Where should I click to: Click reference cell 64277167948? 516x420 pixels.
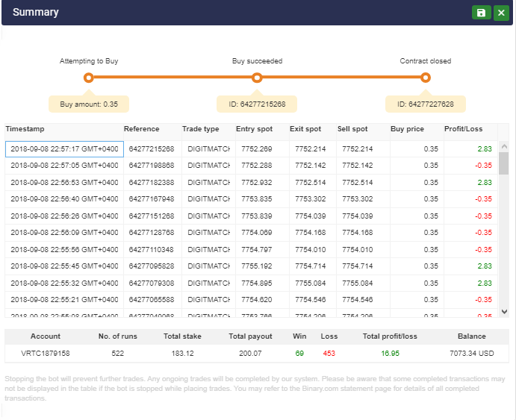[152, 199]
